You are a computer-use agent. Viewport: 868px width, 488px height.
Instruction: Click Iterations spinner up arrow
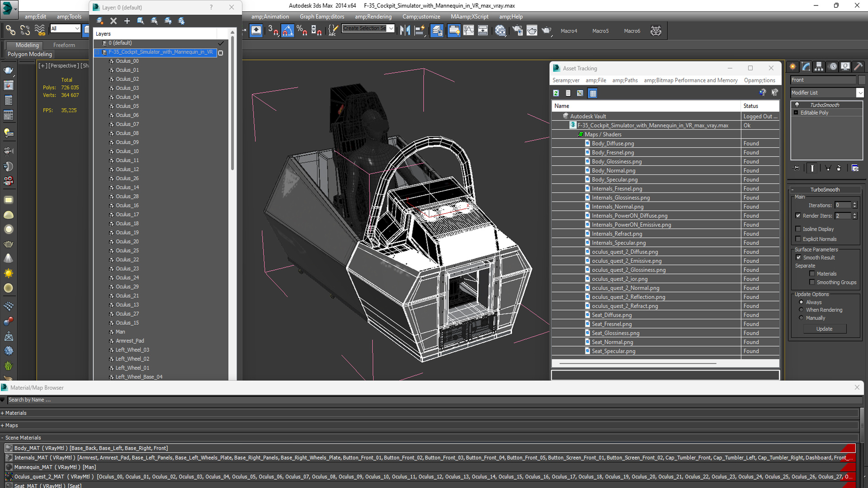click(x=854, y=203)
